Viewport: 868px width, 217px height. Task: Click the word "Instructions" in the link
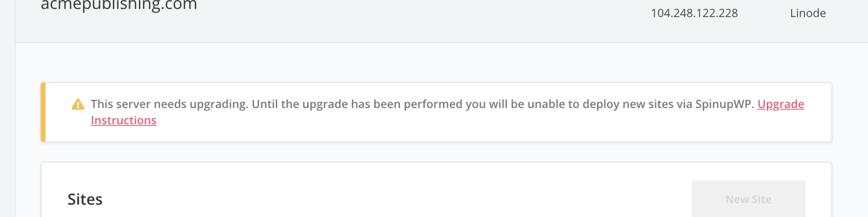(x=123, y=120)
